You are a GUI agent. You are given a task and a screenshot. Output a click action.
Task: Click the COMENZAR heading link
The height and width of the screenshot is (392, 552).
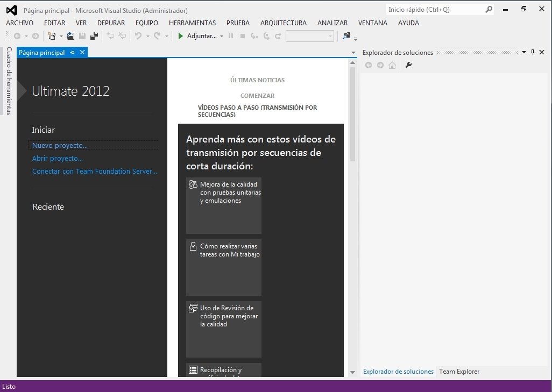[257, 96]
